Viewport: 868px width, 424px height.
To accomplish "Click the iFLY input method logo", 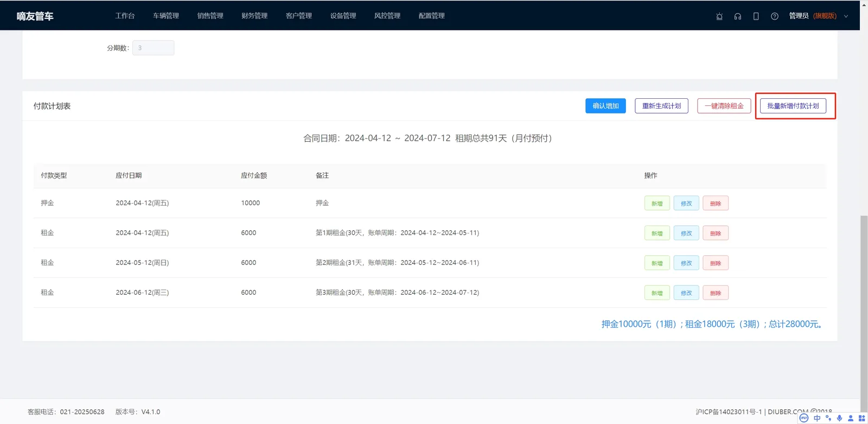I will tap(804, 418).
